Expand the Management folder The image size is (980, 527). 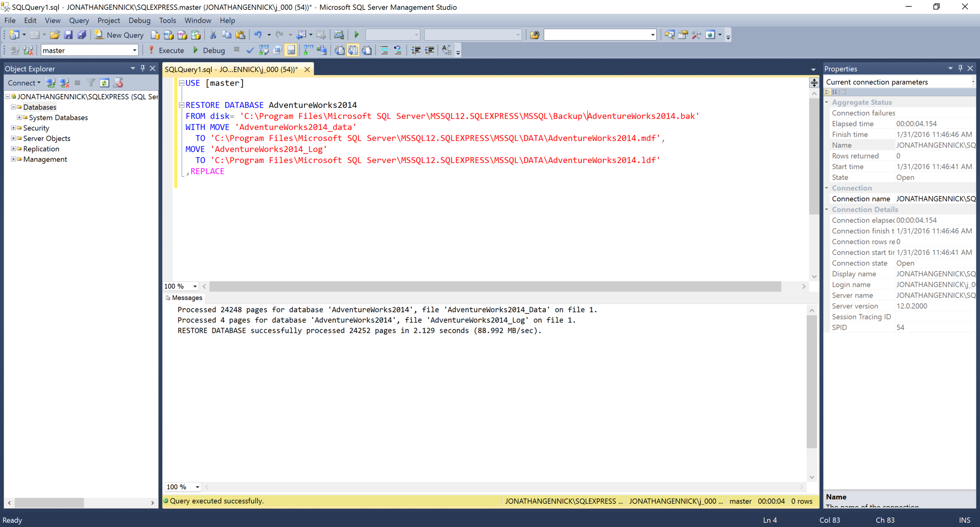click(x=13, y=159)
